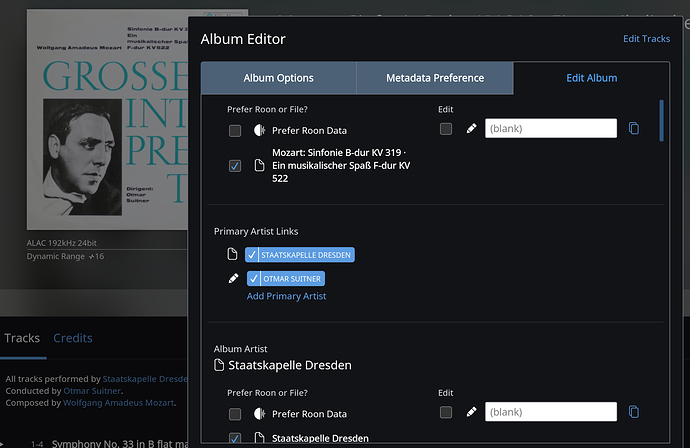Click the pencil icon beside title edit field
Image resolution: width=690 pixels, height=448 pixels.
471,129
